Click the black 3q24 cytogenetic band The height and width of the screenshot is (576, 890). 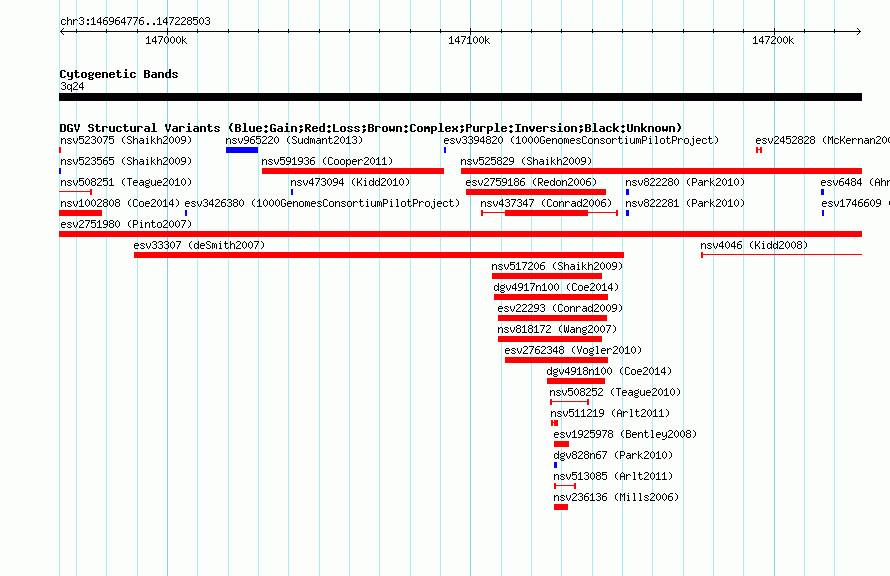tap(460, 97)
